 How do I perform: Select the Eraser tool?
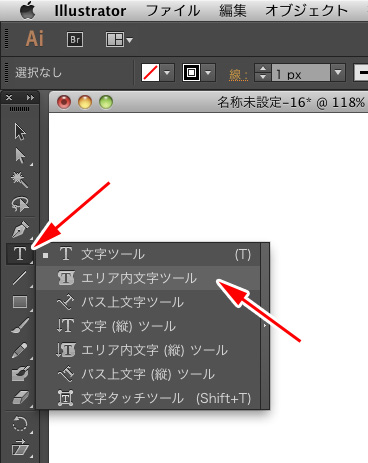(x=20, y=398)
